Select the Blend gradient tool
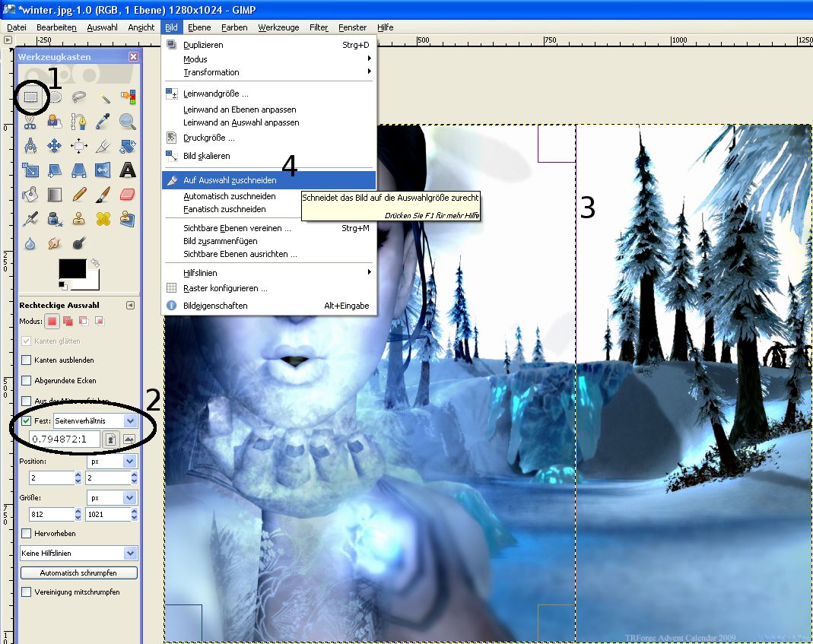 coord(55,195)
